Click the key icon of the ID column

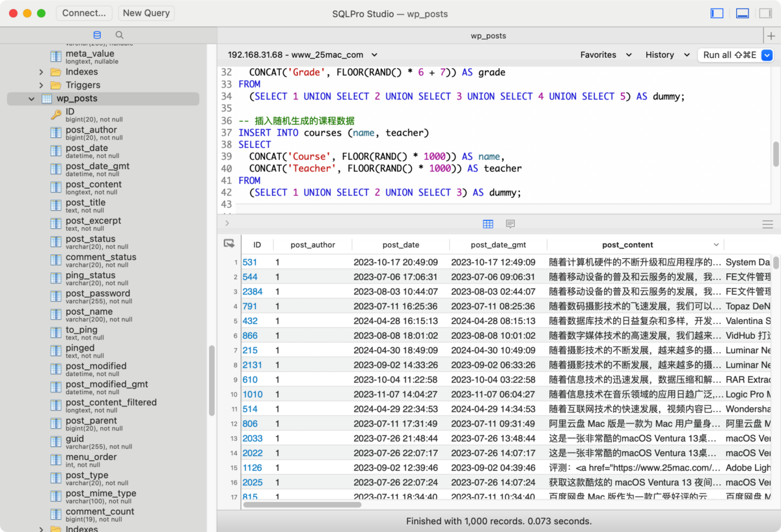point(56,114)
